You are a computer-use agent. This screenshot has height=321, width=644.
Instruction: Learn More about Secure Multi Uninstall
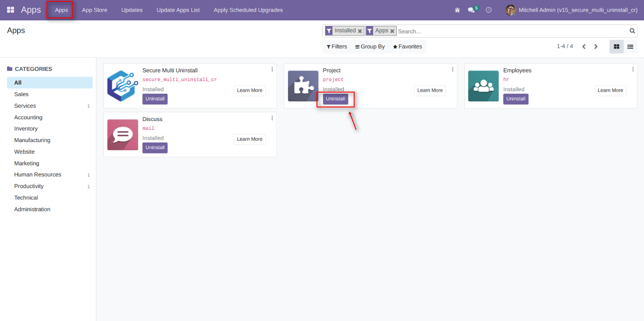tap(250, 90)
